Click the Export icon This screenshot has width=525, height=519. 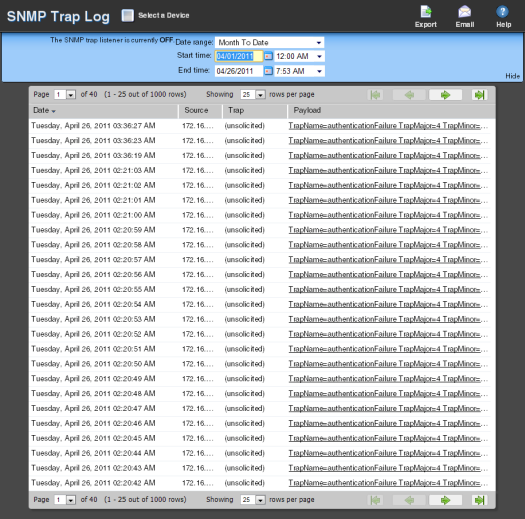click(x=426, y=12)
